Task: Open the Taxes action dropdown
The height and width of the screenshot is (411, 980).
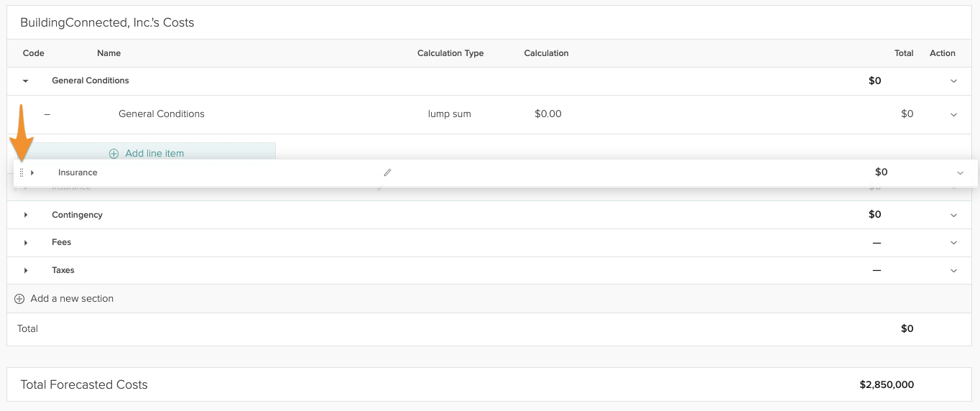Action: [x=953, y=271]
